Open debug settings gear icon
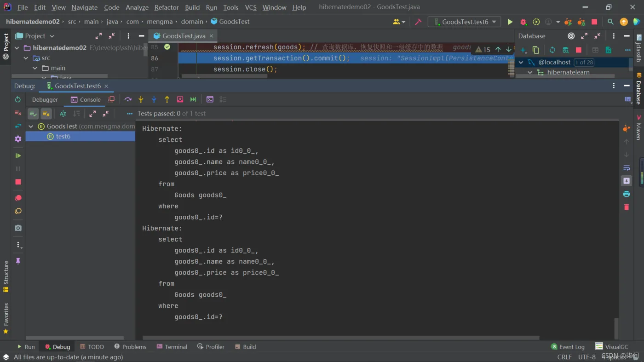Image resolution: width=644 pixels, height=362 pixels. coord(18,139)
